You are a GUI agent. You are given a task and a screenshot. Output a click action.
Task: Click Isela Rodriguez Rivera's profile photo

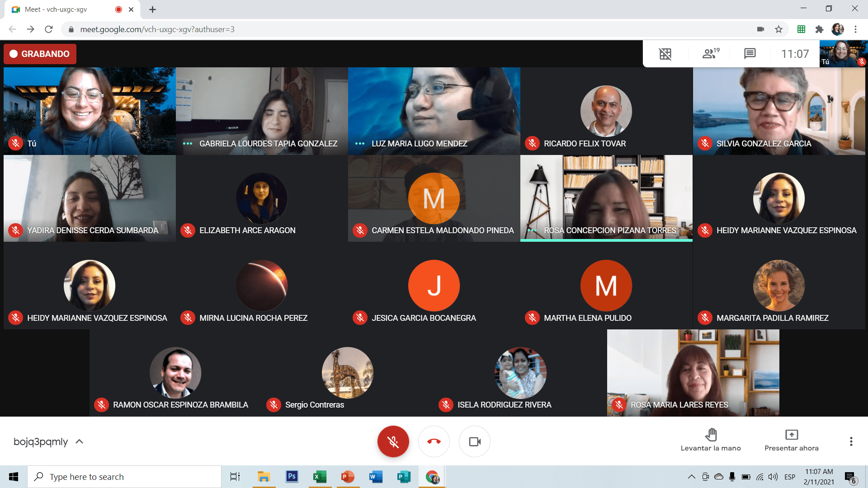[x=520, y=372]
